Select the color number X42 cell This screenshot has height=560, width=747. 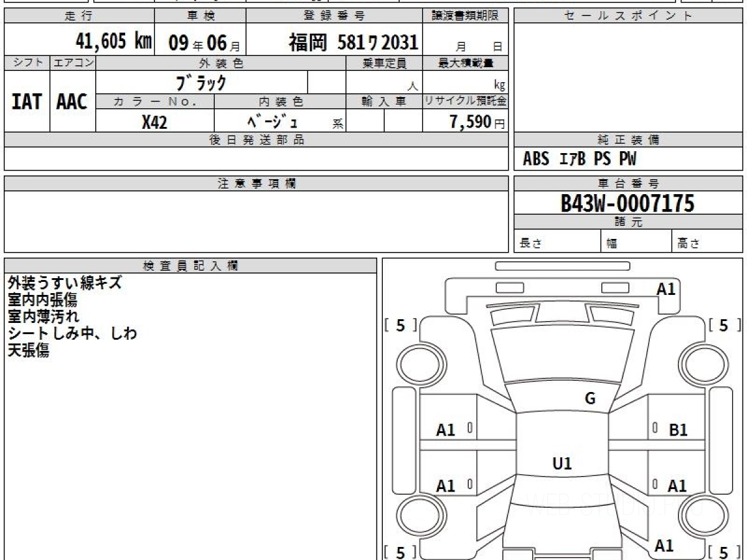[154, 123]
